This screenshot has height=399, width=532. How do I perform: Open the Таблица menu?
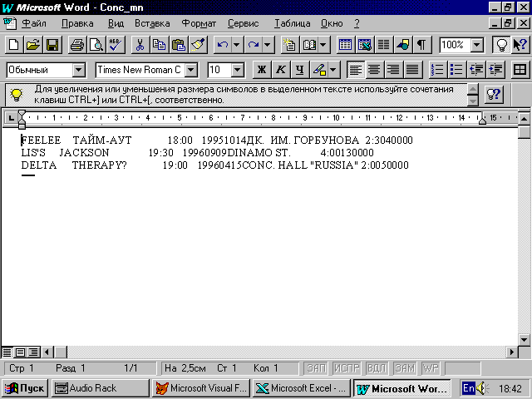(292, 23)
